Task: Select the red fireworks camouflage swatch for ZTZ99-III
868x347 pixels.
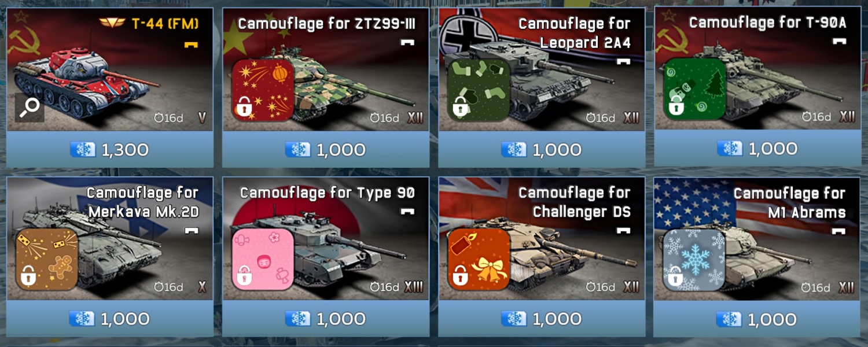Action: coord(263,90)
